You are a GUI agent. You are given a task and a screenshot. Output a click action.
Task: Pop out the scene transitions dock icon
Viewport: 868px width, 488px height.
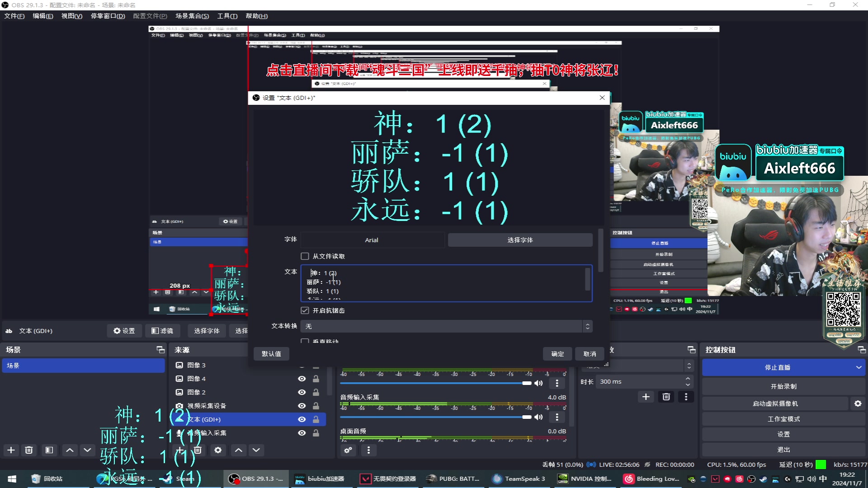(x=692, y=350)
